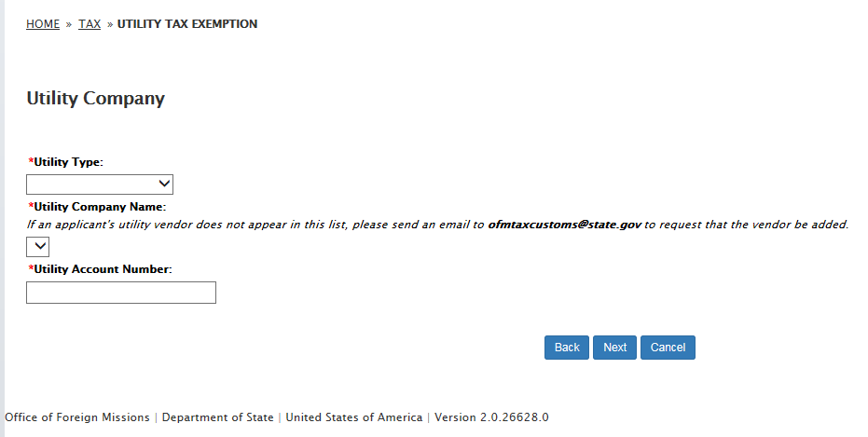Click the Version 2.0.26628.0 footer text
This screenshot has height=437, width=868.
click(x=491, y=417)
